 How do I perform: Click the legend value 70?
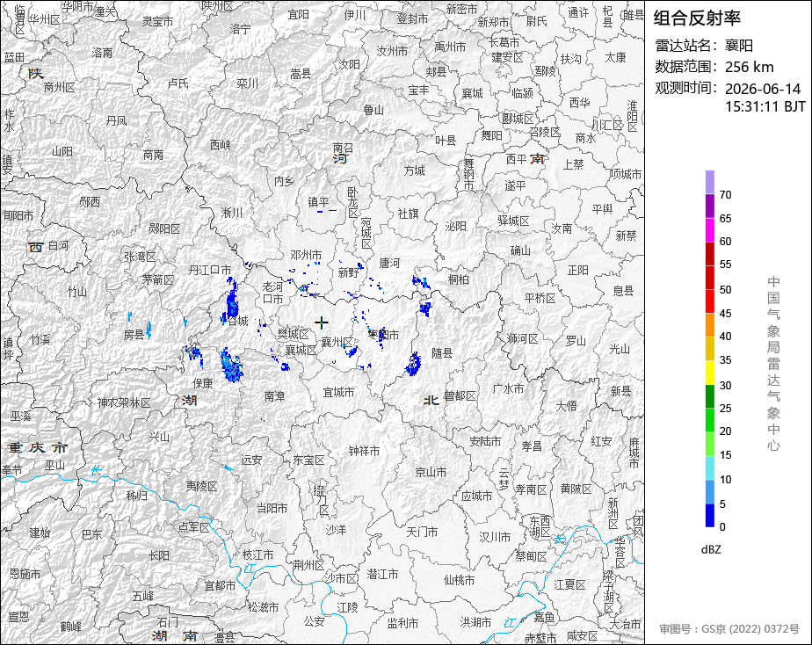coord(726,194)
